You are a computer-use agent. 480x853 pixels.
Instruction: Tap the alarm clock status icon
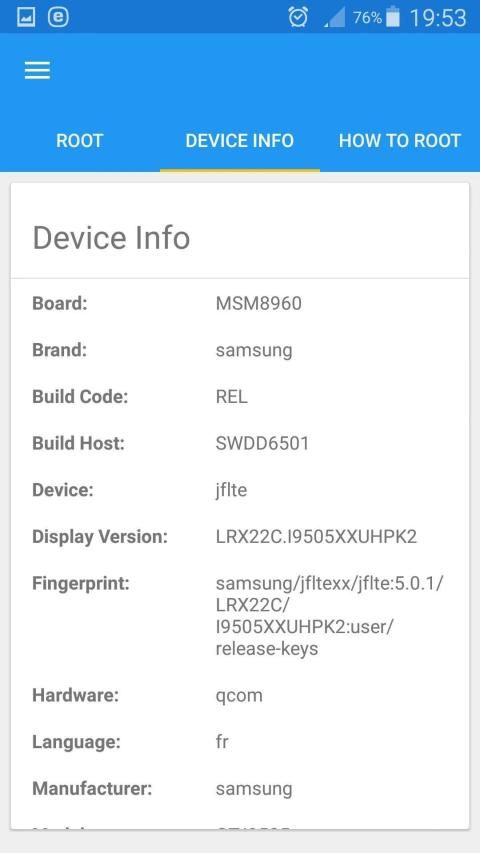298,17
